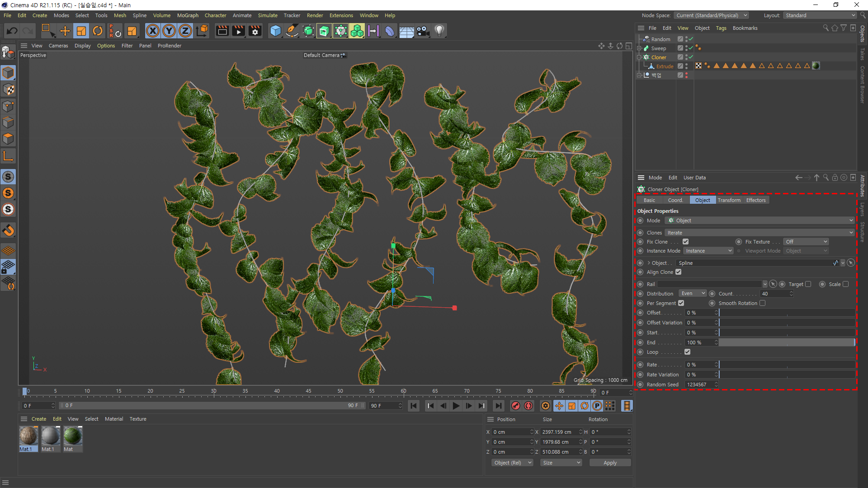Add a Cube primitive object
Screen dimensions: 868x488
[275, 31]
